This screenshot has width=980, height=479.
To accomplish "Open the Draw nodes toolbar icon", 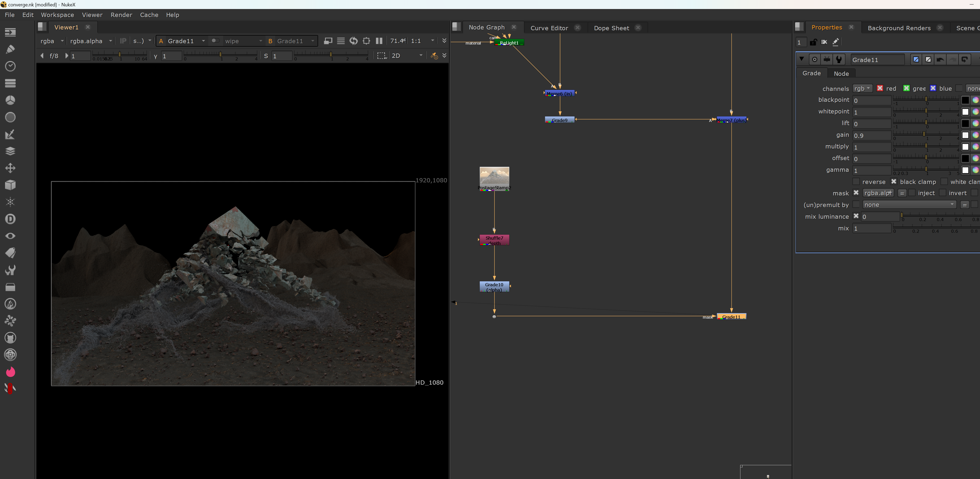I will [x=10, y=49].
